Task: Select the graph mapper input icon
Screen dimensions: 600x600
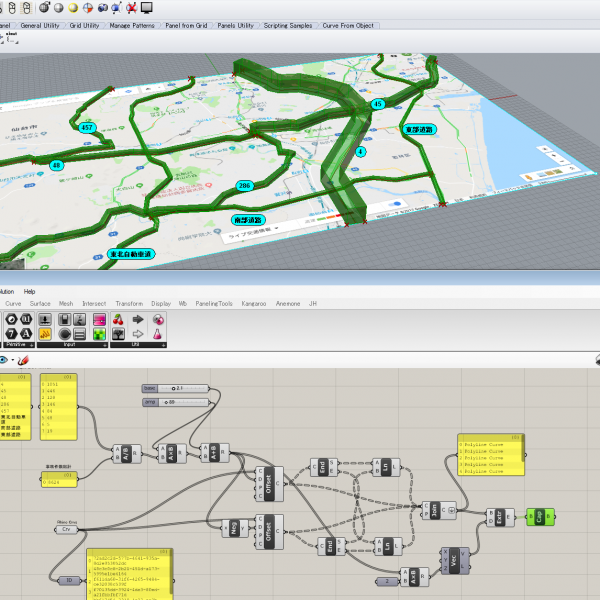Action: (79, 319)
